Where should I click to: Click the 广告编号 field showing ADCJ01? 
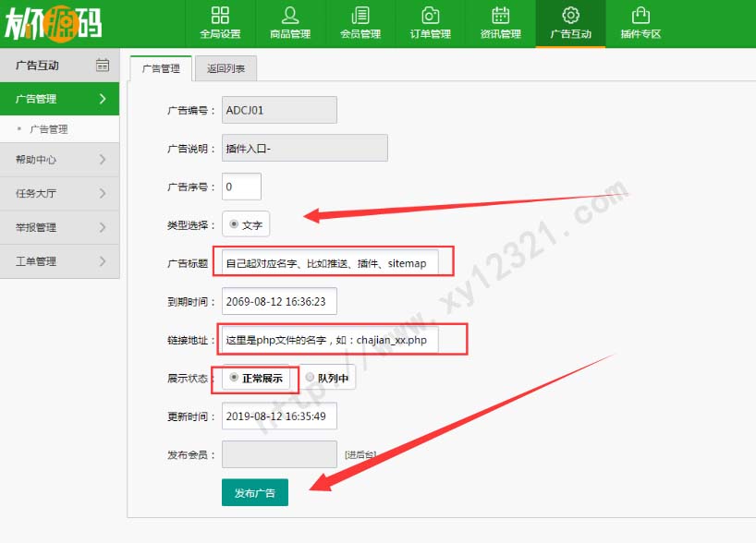point(279,110)
